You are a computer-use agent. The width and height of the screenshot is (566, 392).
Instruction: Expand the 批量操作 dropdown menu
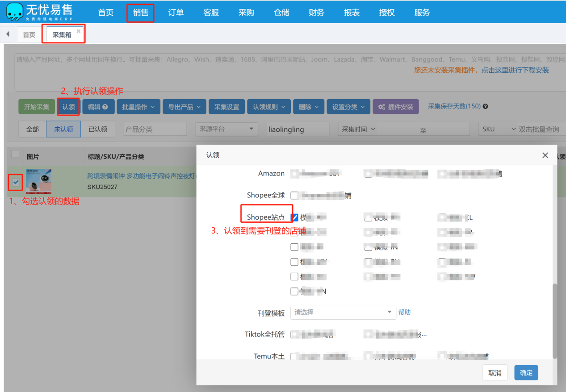coord(138,107)
